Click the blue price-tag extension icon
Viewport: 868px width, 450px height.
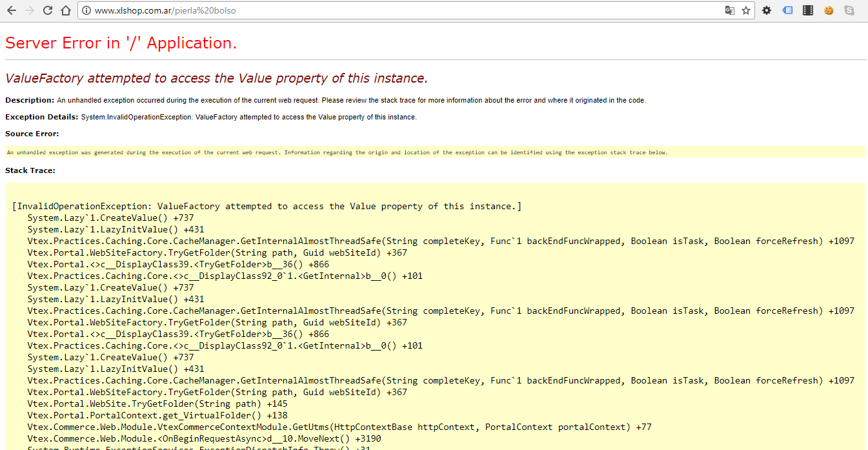[787, 10]
